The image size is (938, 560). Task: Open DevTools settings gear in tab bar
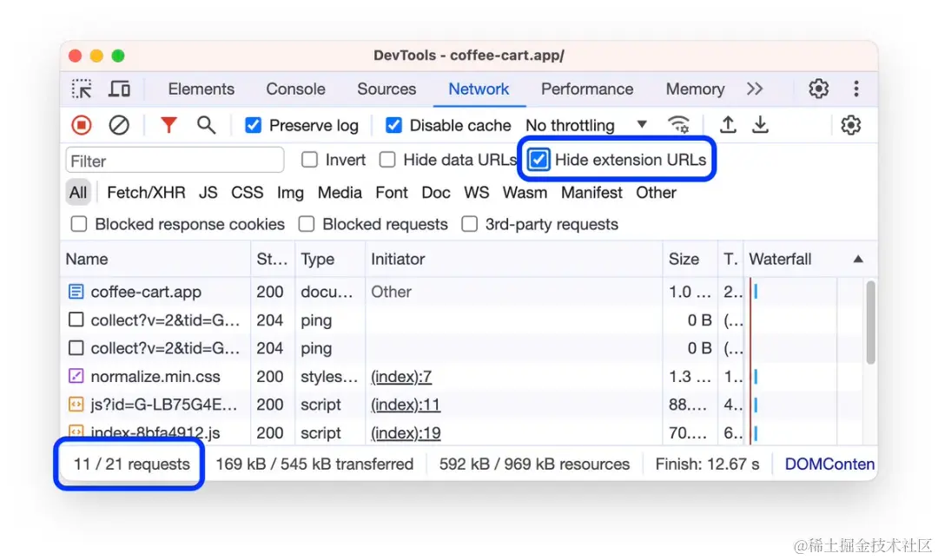click(818, 89)
